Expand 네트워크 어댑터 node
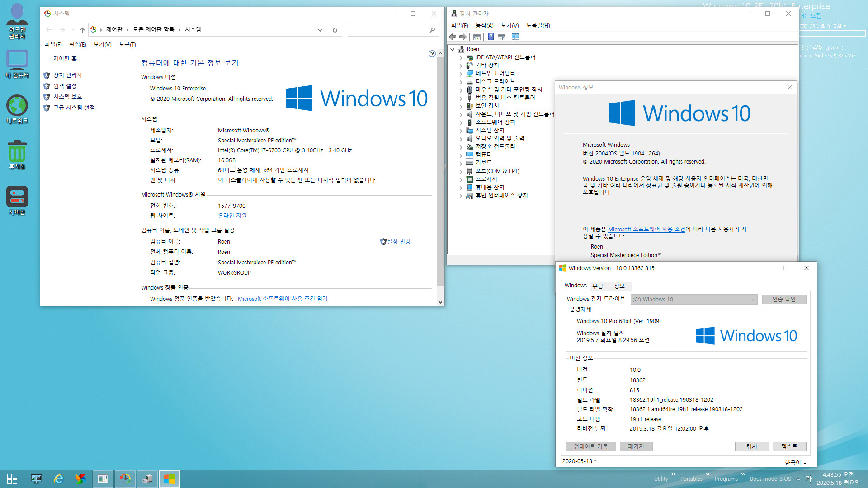The height and width of the screenshot is (488, 868). pos(461,74)
